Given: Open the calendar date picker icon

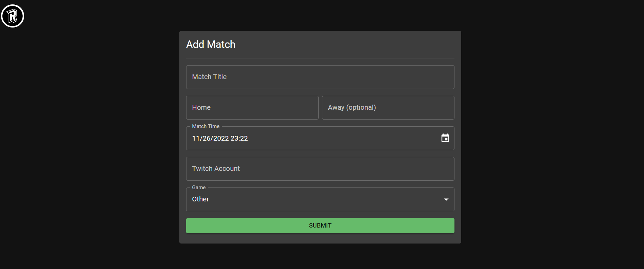Looking at the screenshot, I should [445, 138].
